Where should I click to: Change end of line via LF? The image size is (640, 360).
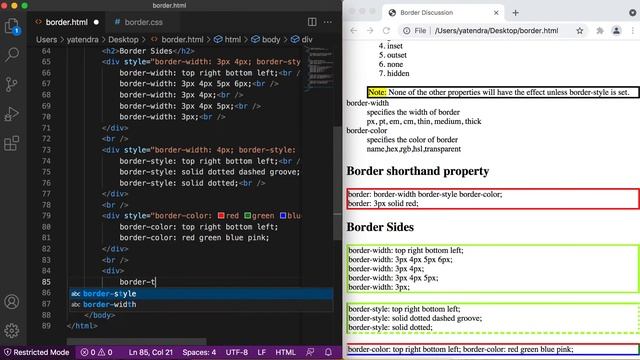pos(262,352)
